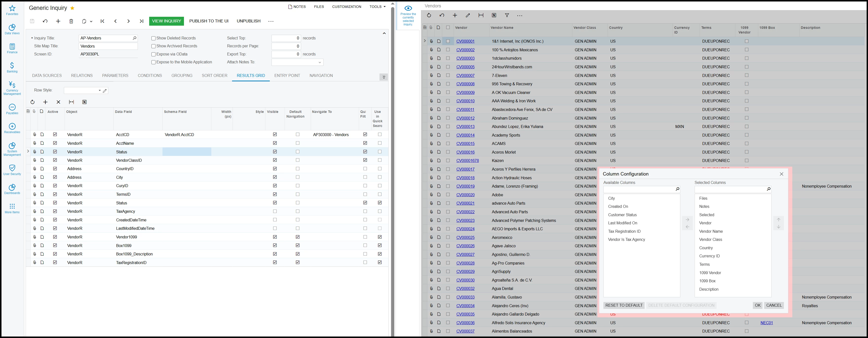Open the Favorites sidebar icon
This screenshot has width=868, height=338.
pyautogui.click(x=12, y=10)
